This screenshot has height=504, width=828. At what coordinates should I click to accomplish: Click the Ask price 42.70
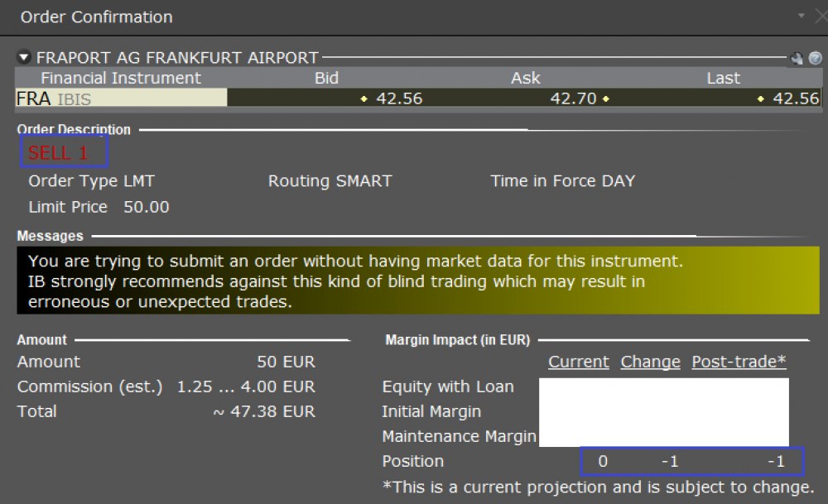pos(573,98)
